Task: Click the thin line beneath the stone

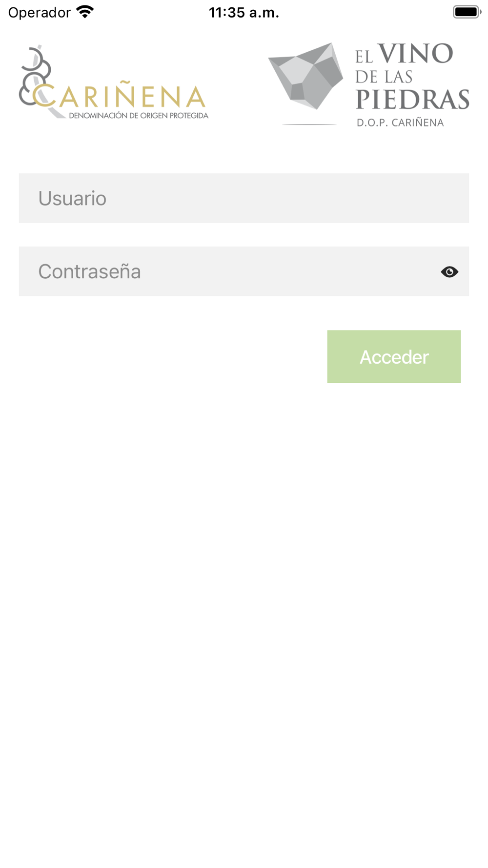Action: 309,124
